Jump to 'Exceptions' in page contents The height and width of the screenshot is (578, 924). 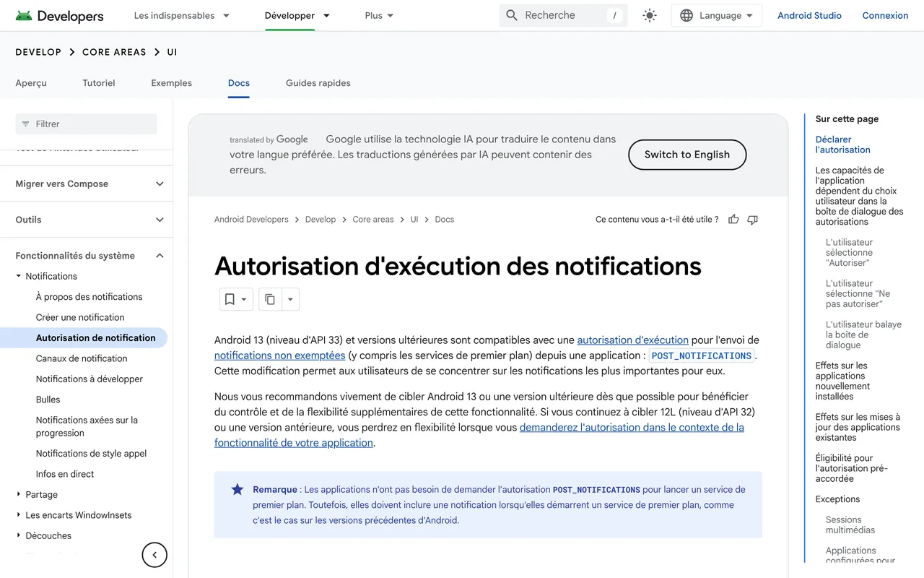[x=837, y=499]
